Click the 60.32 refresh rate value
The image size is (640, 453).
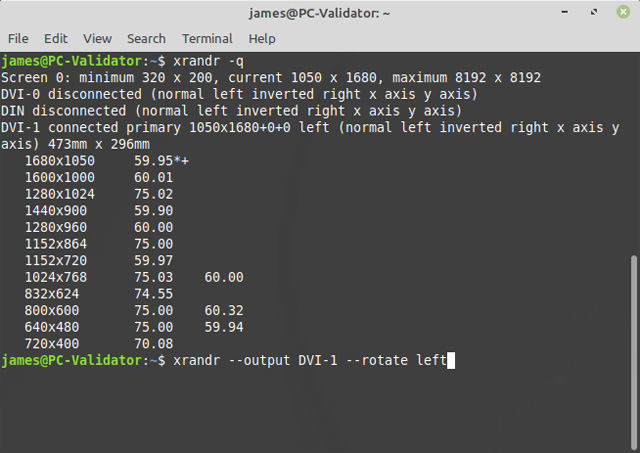(224, 311)
